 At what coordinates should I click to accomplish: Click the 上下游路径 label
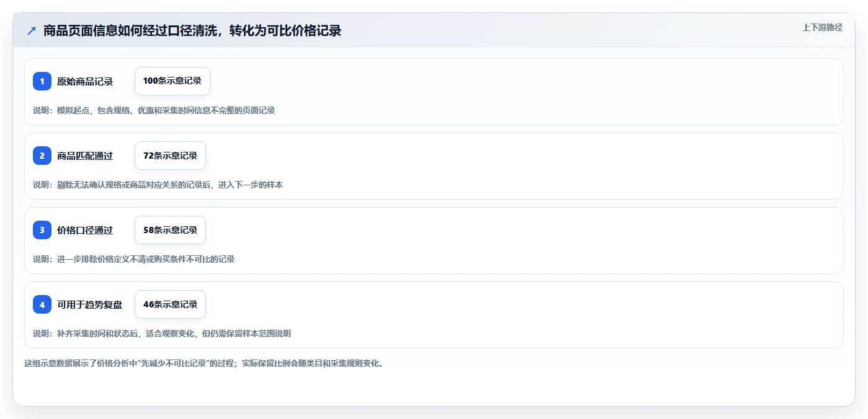(822, 27)
